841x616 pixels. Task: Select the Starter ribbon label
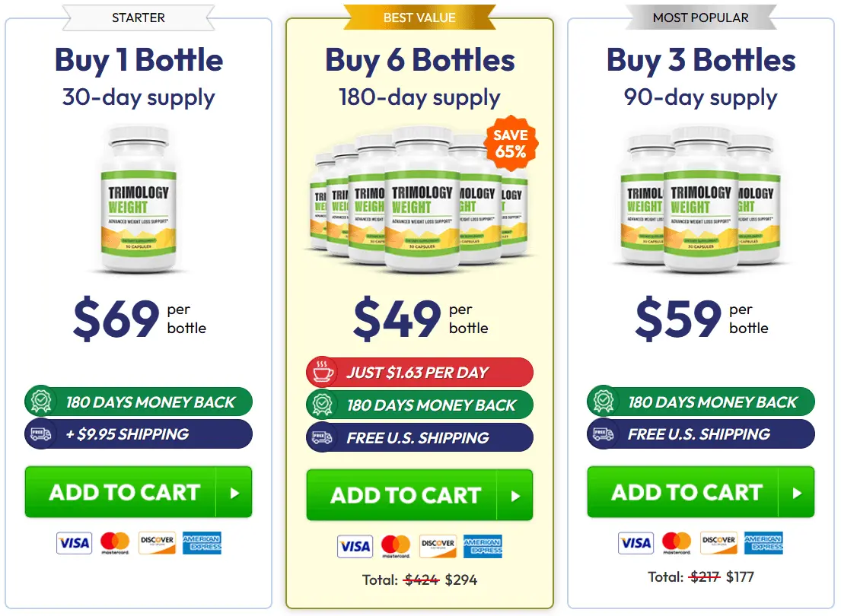pos(139,17)
